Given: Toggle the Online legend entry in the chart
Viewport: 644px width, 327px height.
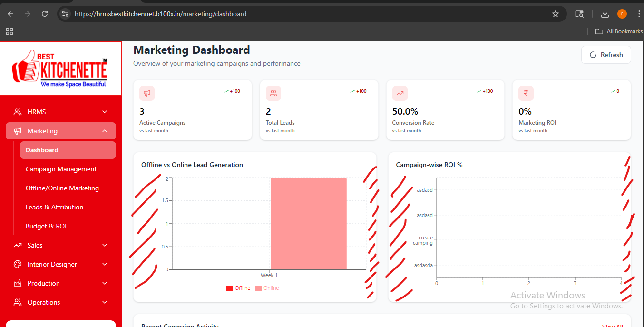Looking at the screenshot, I should [x=267, y=288].
